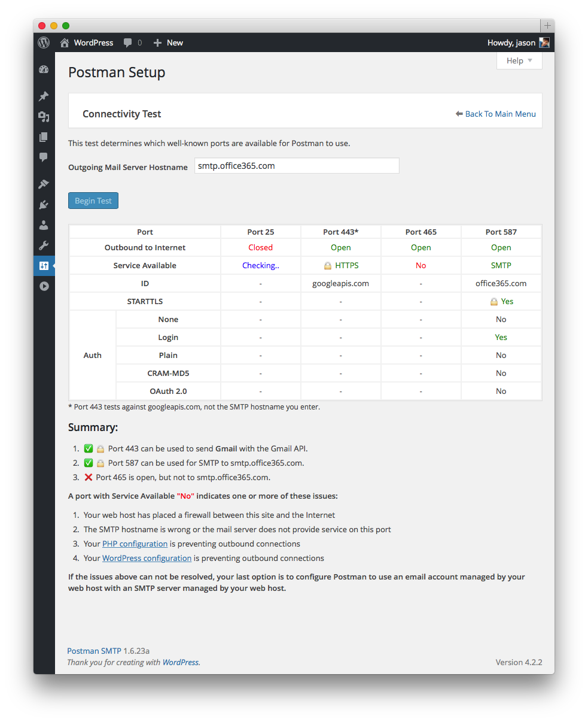
Task: Click the 'Auth' group label
Action: (x=93, y=355)
